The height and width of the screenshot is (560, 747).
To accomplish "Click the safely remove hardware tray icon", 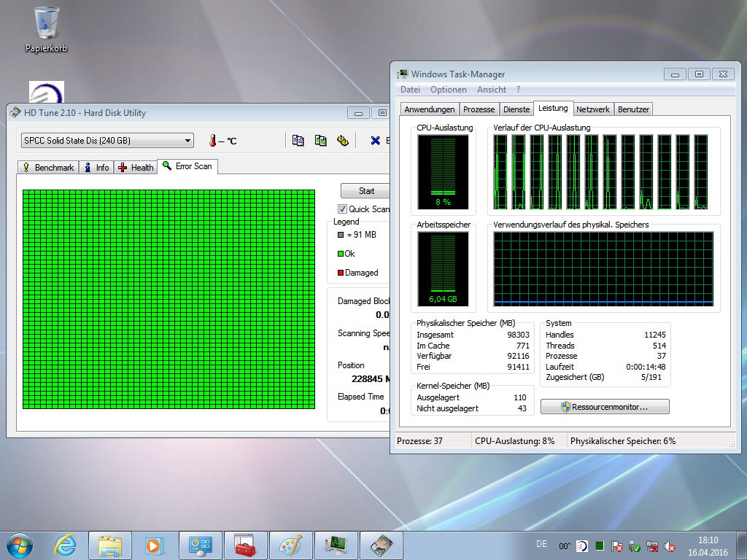I will (x=634, y=546).
